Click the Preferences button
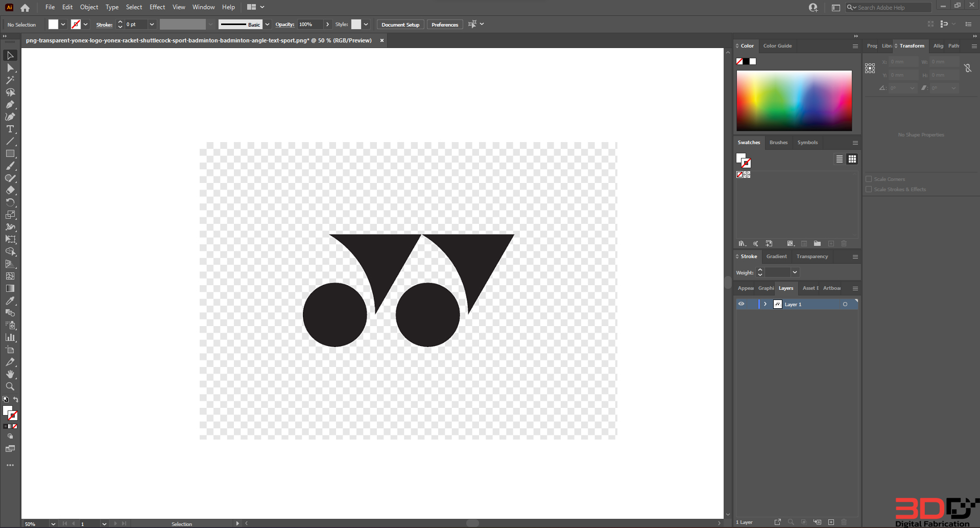This screenshot has width=980, height=528. [x=444, y=25]
